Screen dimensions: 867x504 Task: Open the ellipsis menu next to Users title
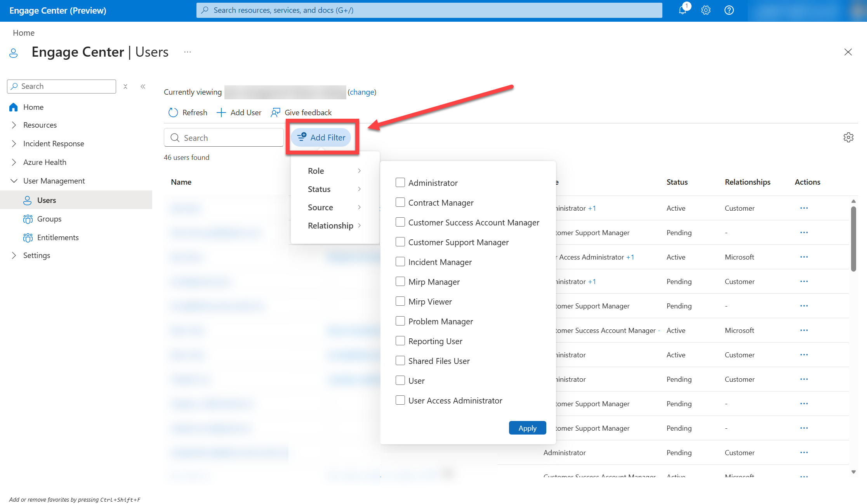coord(188,52)
